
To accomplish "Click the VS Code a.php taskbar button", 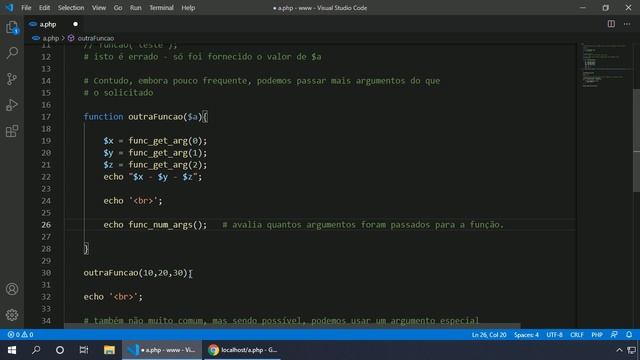I will [x=162, y=350].
